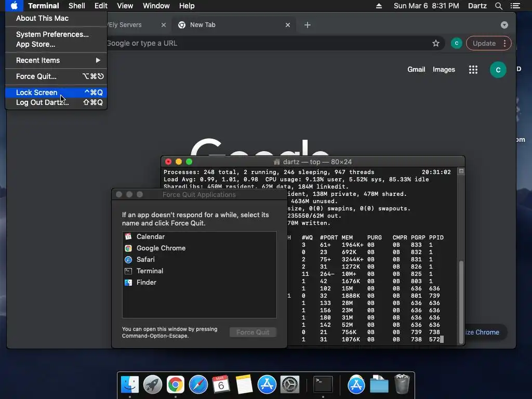
Task: Select Force Quit menu entry
Action: coord(56,76)
